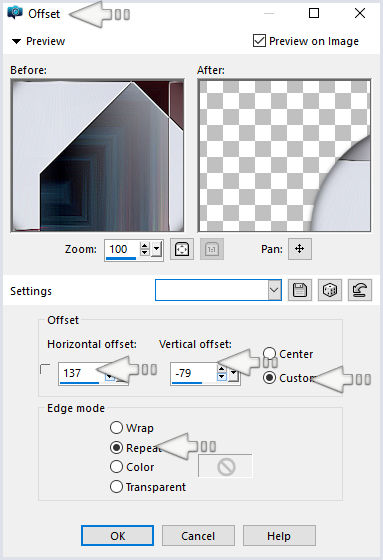Randomize parameters with the dice icon
Image resolution: width=383 pixels, height=560 pixels.
click(x=330, y=290)
